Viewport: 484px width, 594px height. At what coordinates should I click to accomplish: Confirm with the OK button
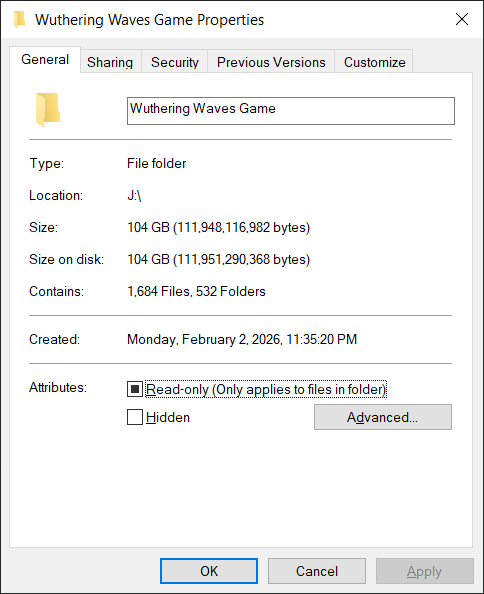click(x=209, y=571)
